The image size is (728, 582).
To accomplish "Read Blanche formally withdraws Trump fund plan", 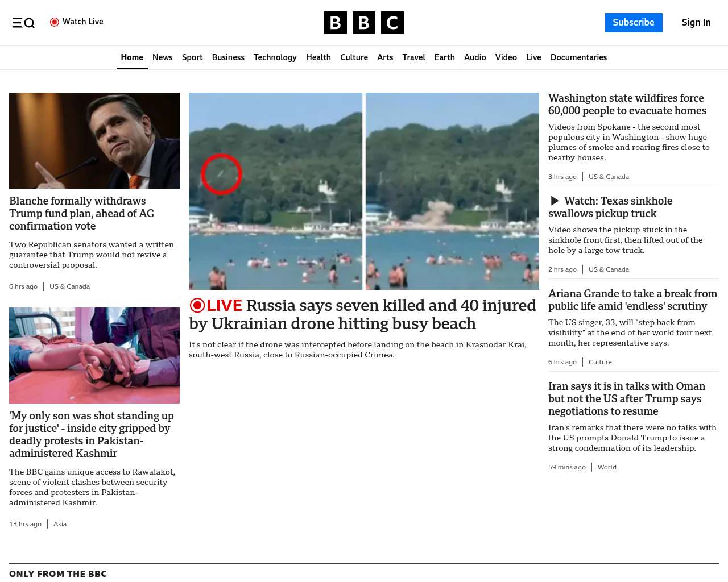I will pos(82,213).
